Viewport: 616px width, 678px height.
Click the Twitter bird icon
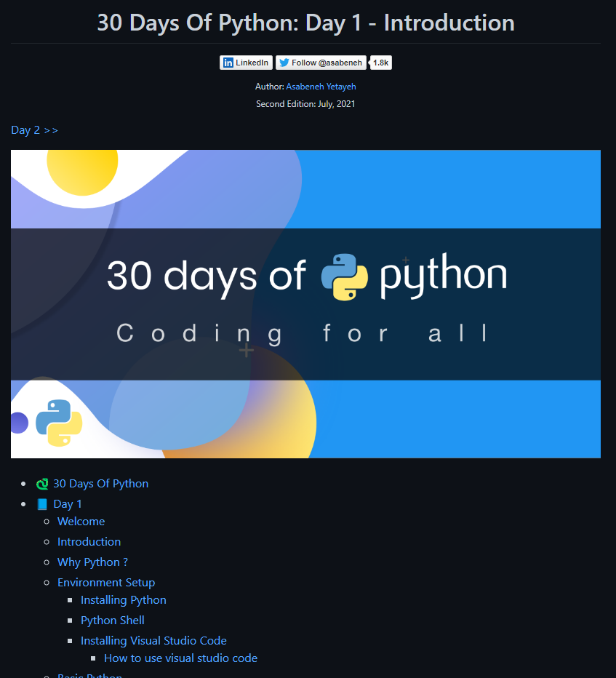pyautogui.click(x=284, y=63)
